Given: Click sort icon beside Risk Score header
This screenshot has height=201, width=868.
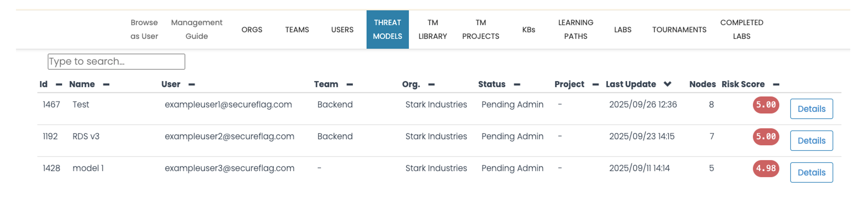Looking at the screenshot, I should point(776,84).
